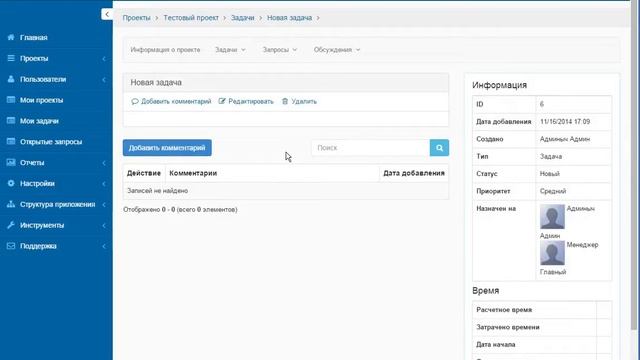Screen dimensions: 640x360
Task: Open Мои задачи in the sidebar
Action: [39, 121]
